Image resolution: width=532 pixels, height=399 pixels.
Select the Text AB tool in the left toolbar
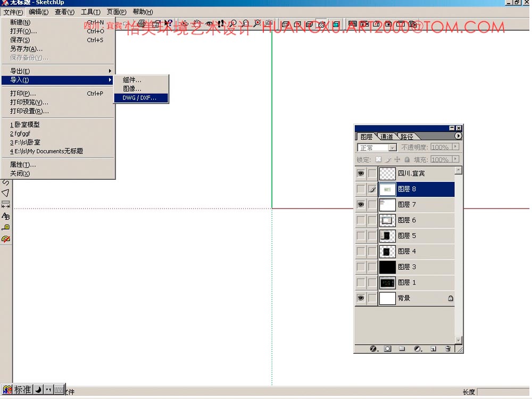(x=6, y=216)
